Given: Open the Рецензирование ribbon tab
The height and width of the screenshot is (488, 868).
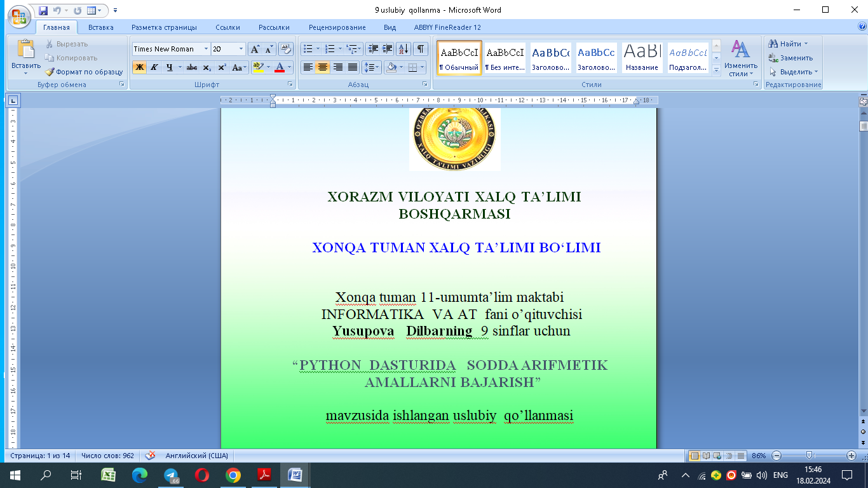Looking at the screenshot, I should click(336, 27).
